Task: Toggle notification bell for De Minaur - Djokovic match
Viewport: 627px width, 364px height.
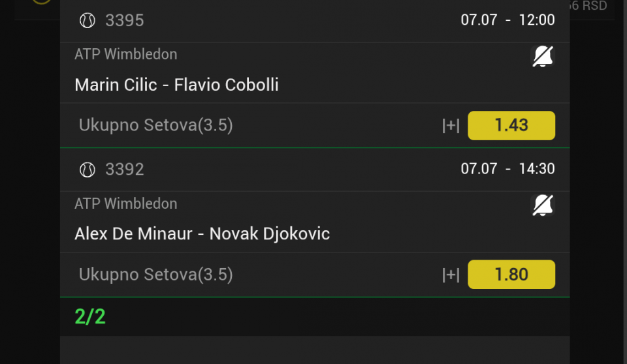Action: pos(543,205)
